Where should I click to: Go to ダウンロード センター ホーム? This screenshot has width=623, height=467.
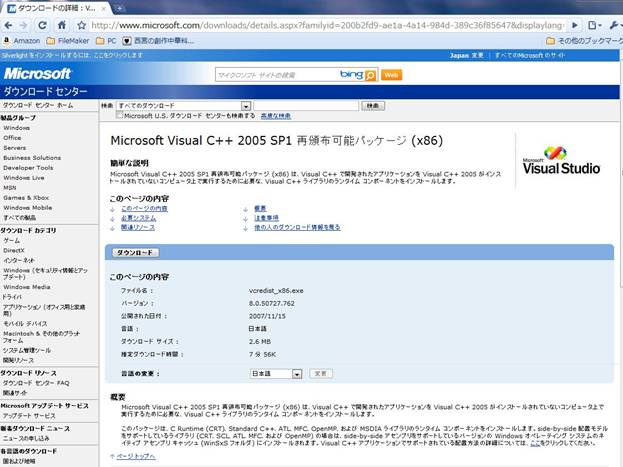pos(38,105)
